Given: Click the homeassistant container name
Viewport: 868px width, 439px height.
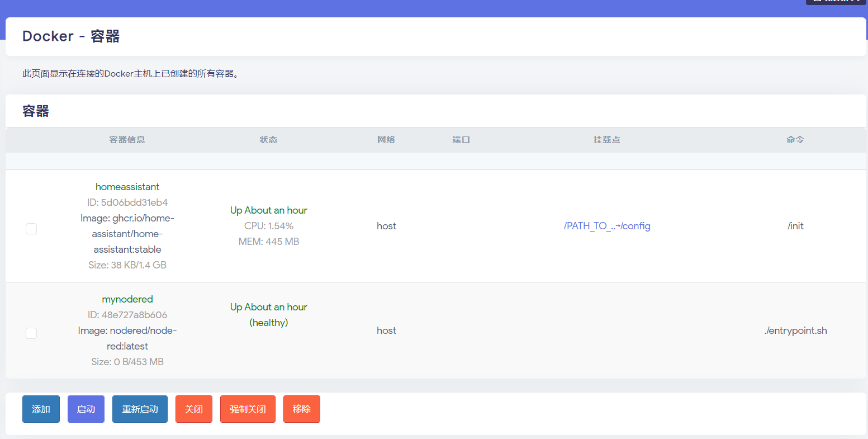Looking at the screenshot, I should (x=127, y=186).
